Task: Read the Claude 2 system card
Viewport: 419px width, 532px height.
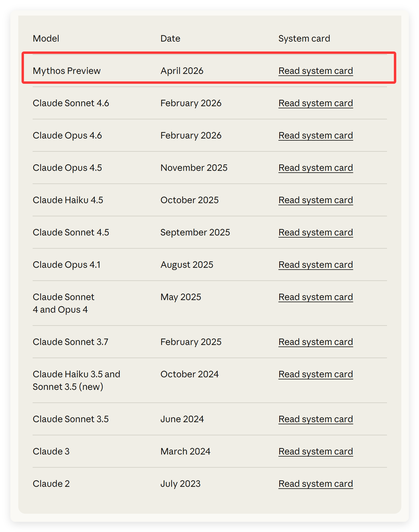Action: coord(315,484)
